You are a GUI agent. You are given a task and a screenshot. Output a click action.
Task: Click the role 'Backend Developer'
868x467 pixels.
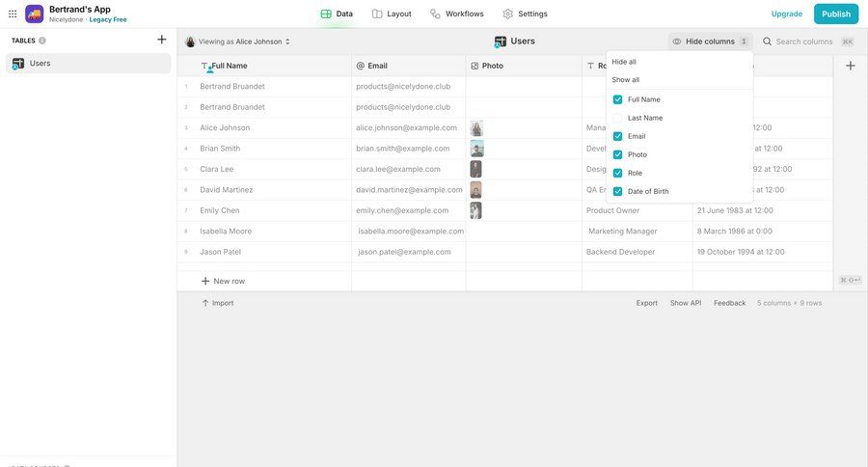tap(620, 252)
